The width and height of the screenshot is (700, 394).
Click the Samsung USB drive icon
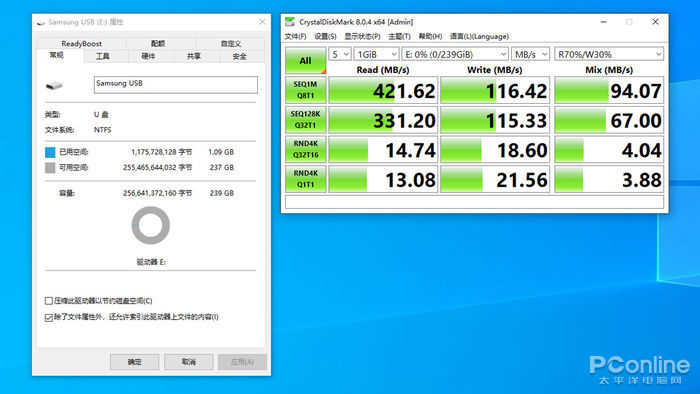pyautogui.click(x=54, y=85)
